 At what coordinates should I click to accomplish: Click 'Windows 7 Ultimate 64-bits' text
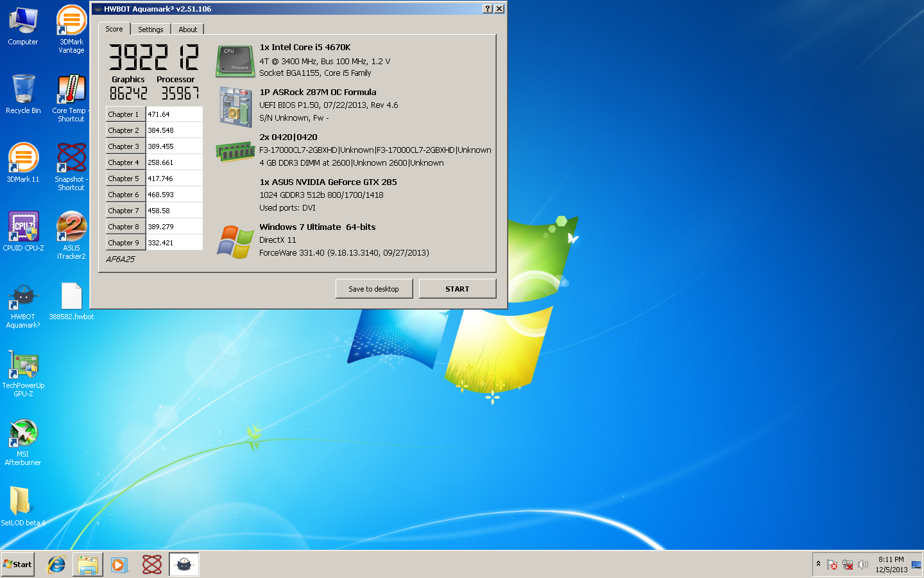tap(318, 227)
